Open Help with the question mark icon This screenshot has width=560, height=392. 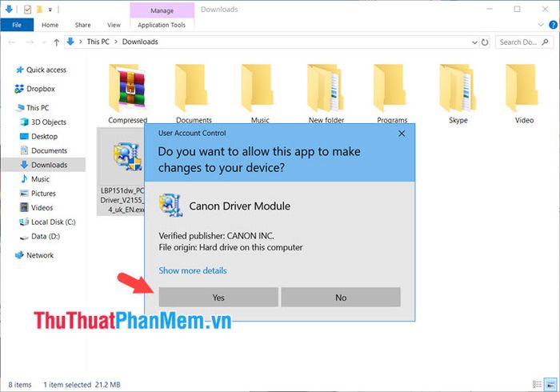click(x=553, y=25)
